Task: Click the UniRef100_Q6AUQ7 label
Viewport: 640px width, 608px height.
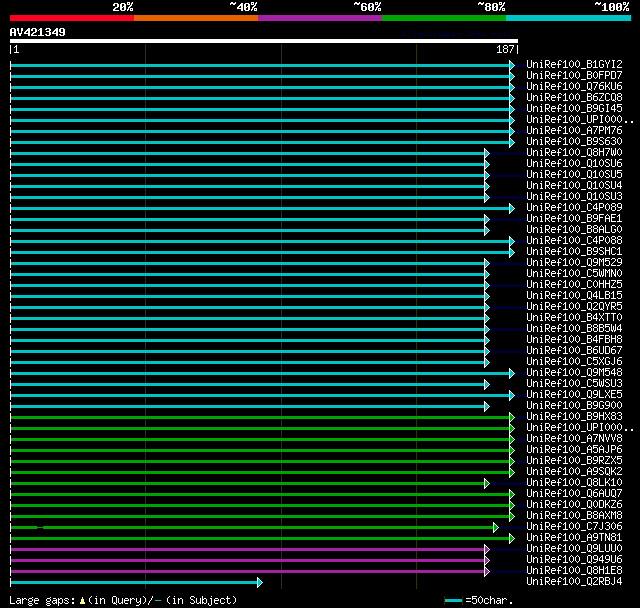Action: (574, 494)
